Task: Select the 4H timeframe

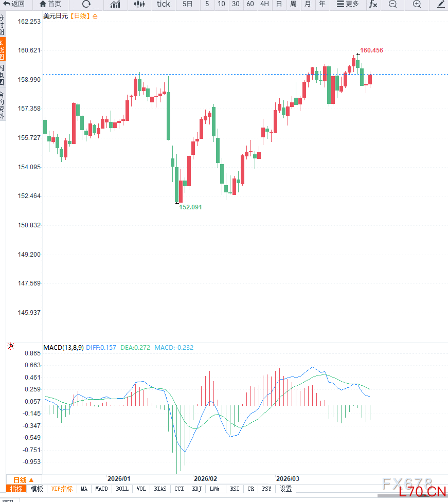Action: tap(264, 4)
